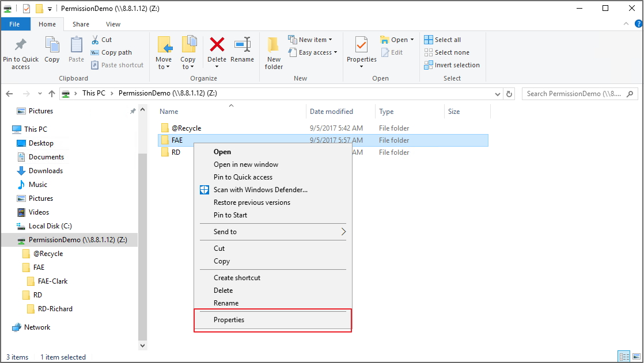Select Desktop in navigation pane
The width and height of the screenshot is (644, 363).
41,143
